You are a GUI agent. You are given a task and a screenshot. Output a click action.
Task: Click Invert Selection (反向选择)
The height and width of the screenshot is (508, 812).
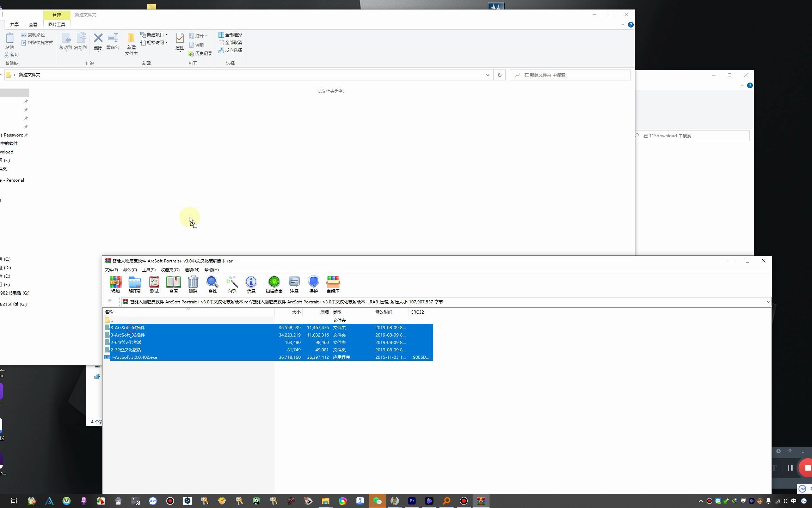[230, 50]
